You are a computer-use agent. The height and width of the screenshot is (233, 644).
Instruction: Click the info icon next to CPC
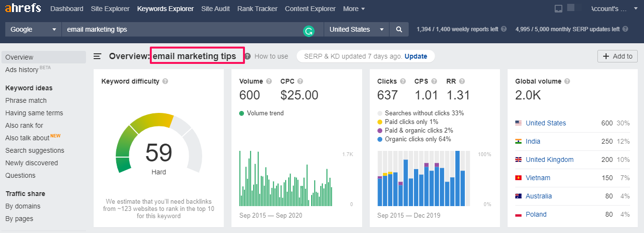tap(300, 81)
